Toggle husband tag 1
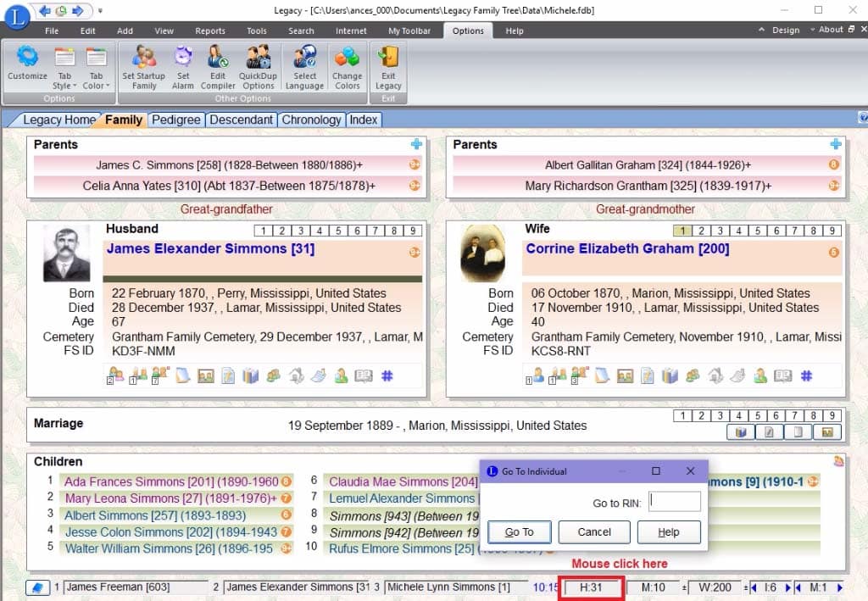Screen dimensions: 868x601 (x=264, y=231)
